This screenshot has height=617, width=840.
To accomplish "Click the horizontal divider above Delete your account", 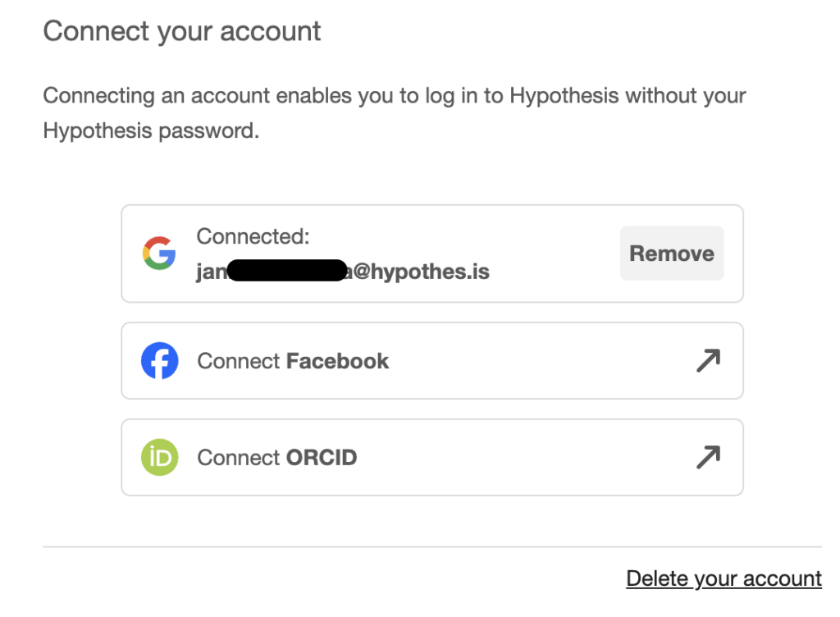I will (432, 543).
